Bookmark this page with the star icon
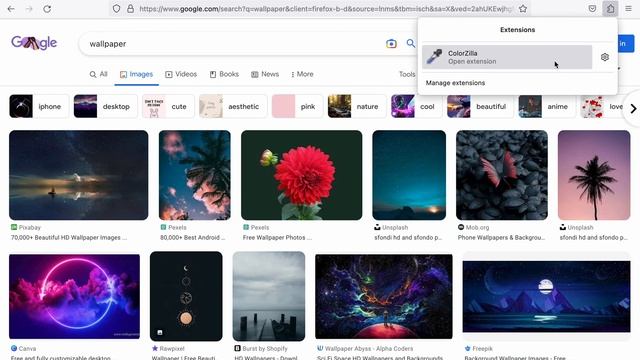This screenshot has width=640, height=360. click(523, 9)
